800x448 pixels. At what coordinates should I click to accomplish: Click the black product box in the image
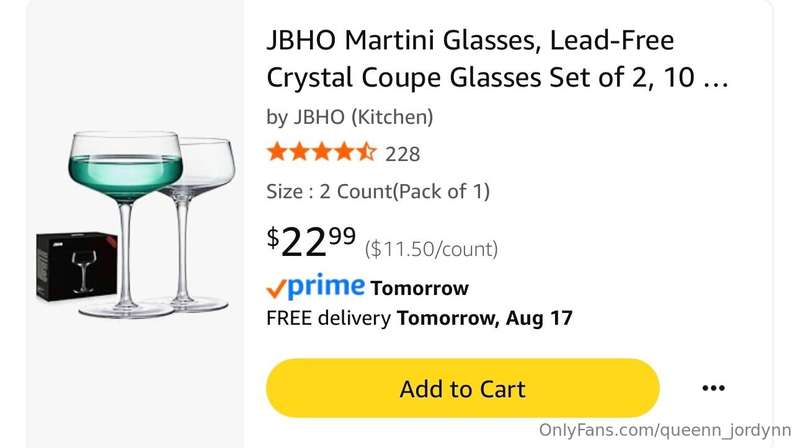77,266
